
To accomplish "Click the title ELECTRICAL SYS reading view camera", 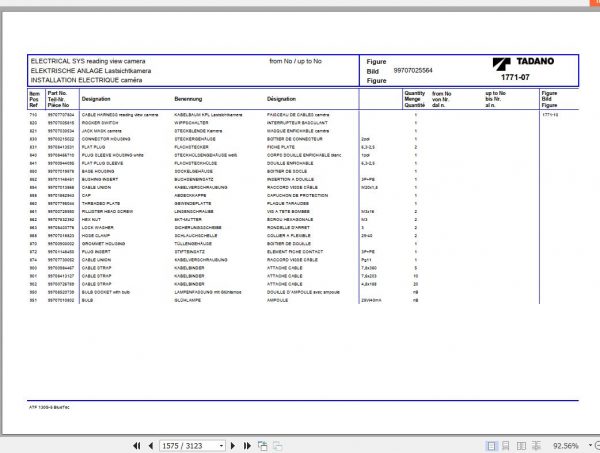I will [88, 61].
